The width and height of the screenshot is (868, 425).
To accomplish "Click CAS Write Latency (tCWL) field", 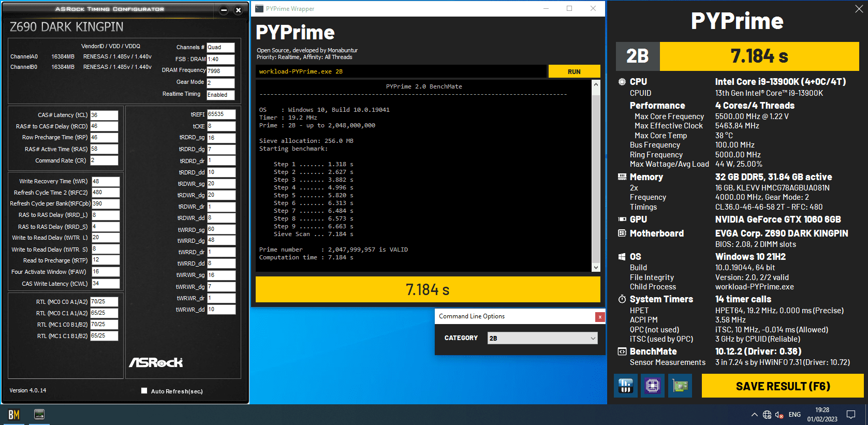I will [106, 284].
